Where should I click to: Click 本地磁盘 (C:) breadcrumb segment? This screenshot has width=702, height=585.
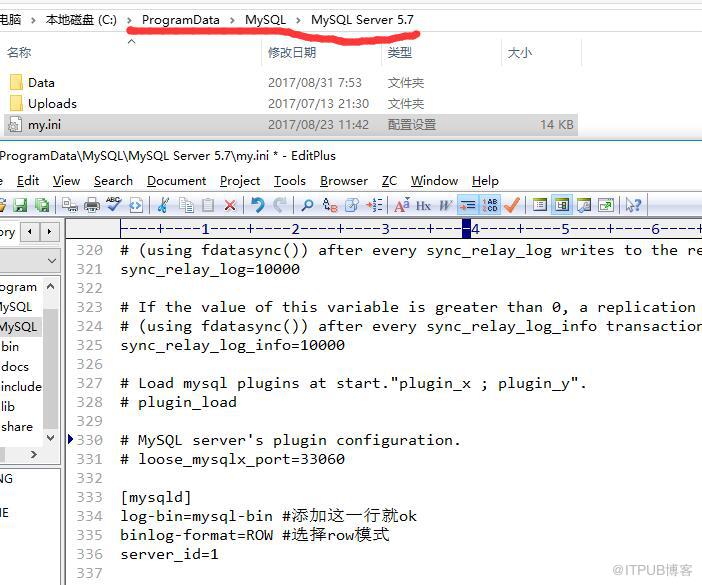coord(81,20)
